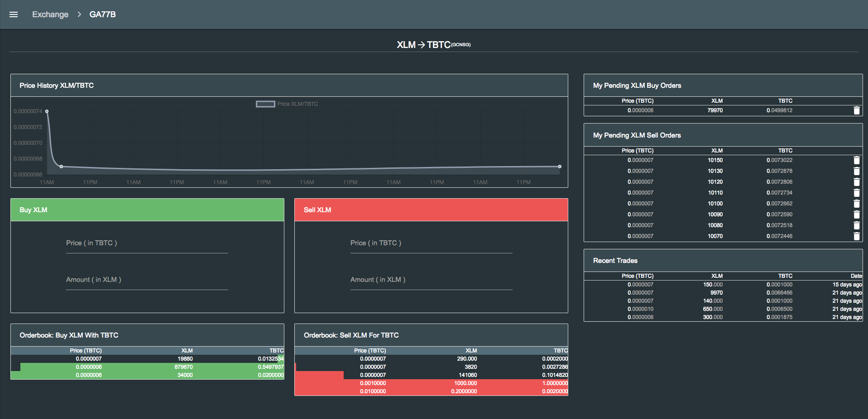Screen dimensions: 868x419
Task: Click the recent trade of 300.000 XLM
Action: [x=723, y=317]
